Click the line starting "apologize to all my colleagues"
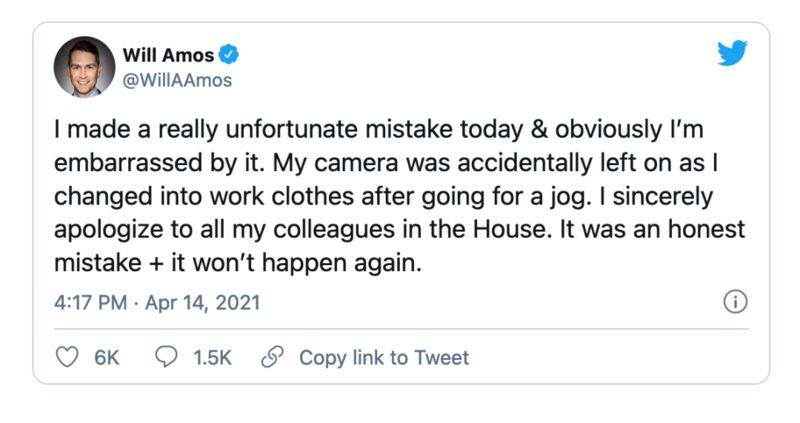800x423 pixels. (x=399, y=230)
